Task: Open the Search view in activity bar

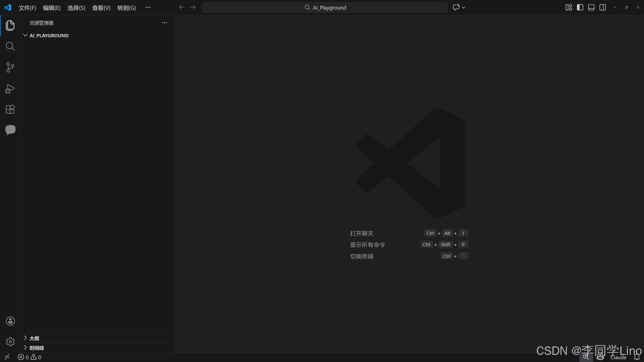Action: [x=10, y=46]
